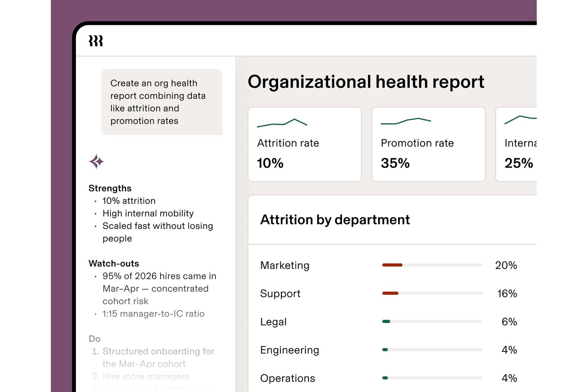Click the '10% attrition' bullet
588x392 pixels.
[x=129, y=201]
